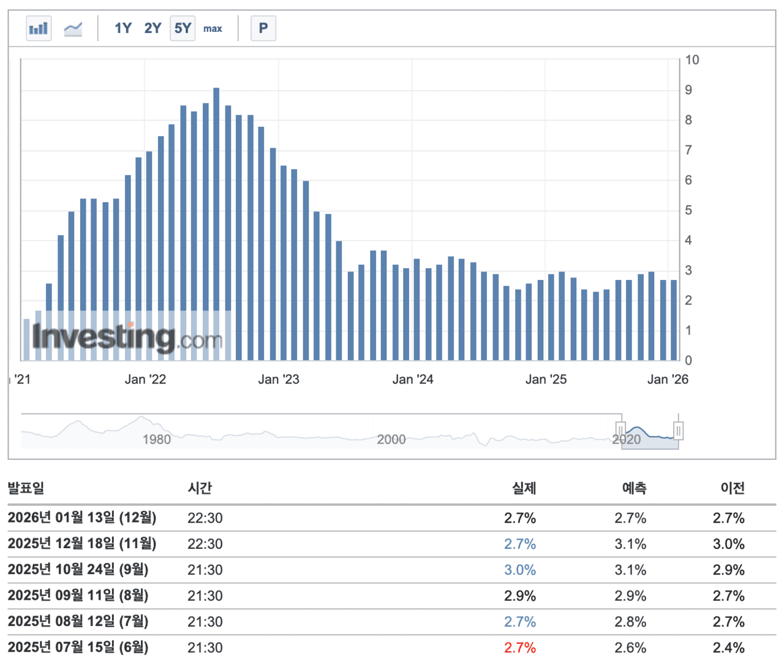Switch to the area line chart icon
Image resolution: width=784 pixels, height=672 pixels.
click(72, 28)
